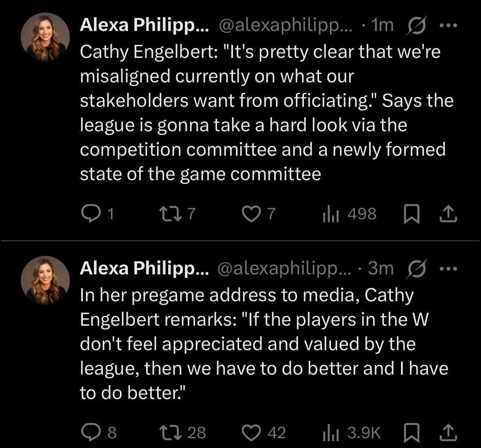View analytics on the 498-view tweet

pyautogui.click(x=331, y=214)
